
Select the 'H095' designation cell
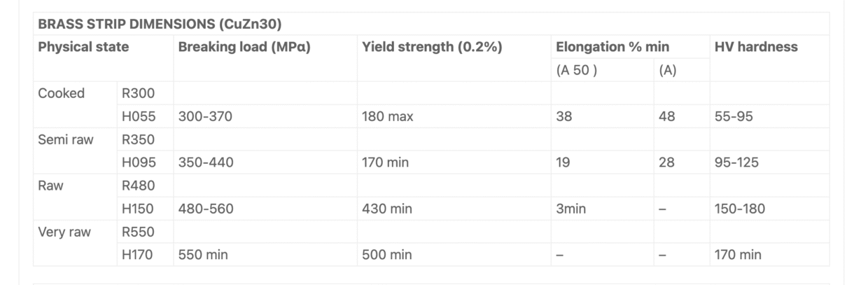139,163
